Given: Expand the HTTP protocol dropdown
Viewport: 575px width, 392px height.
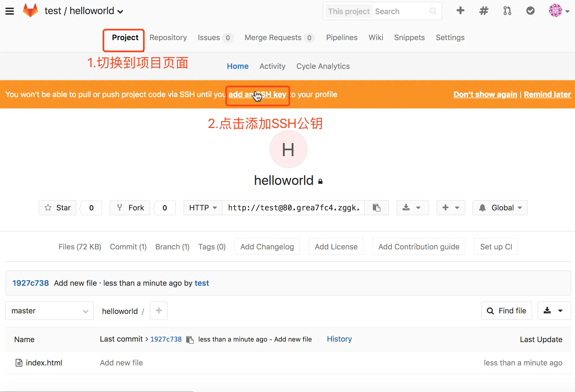Looking at the screenshot, I should 203,208.
